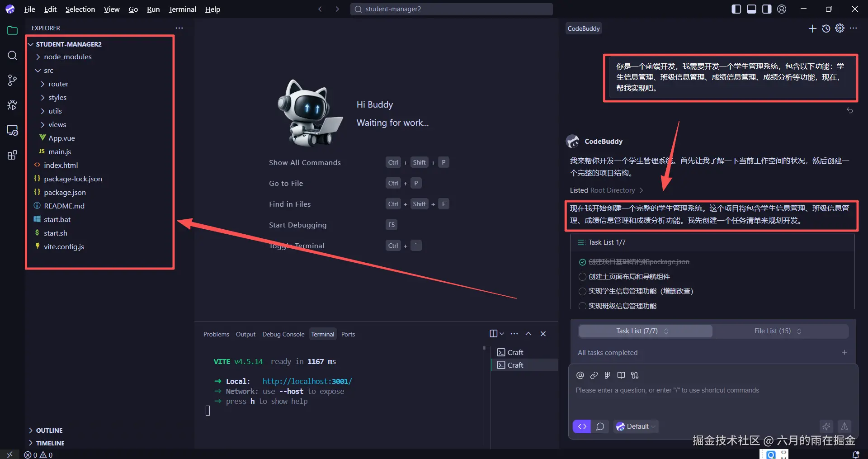Switch to chat mode toggle

pyautogui.click(x=600, y=426)
